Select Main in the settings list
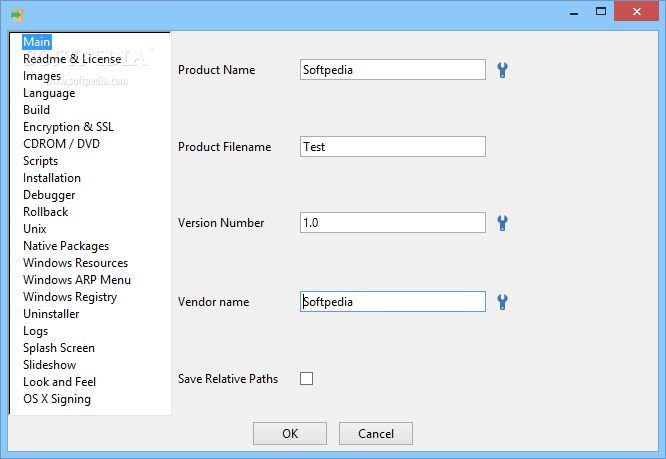The width and height of the screenshot is (666, 459). [x=37, y=42]
